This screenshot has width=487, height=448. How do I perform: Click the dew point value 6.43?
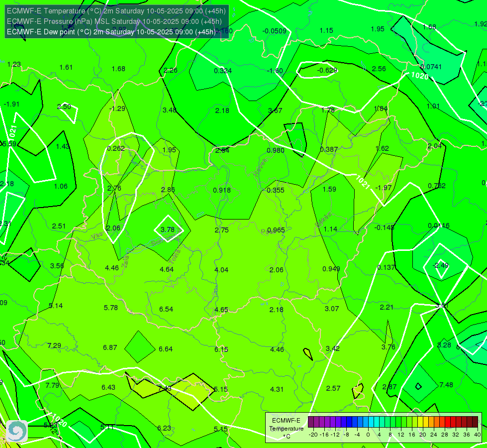point(108,387)
